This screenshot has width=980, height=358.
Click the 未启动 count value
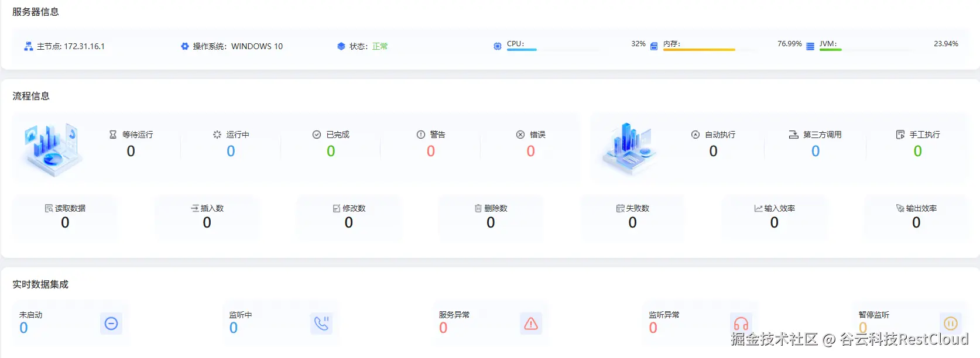[x=24, y=328]
